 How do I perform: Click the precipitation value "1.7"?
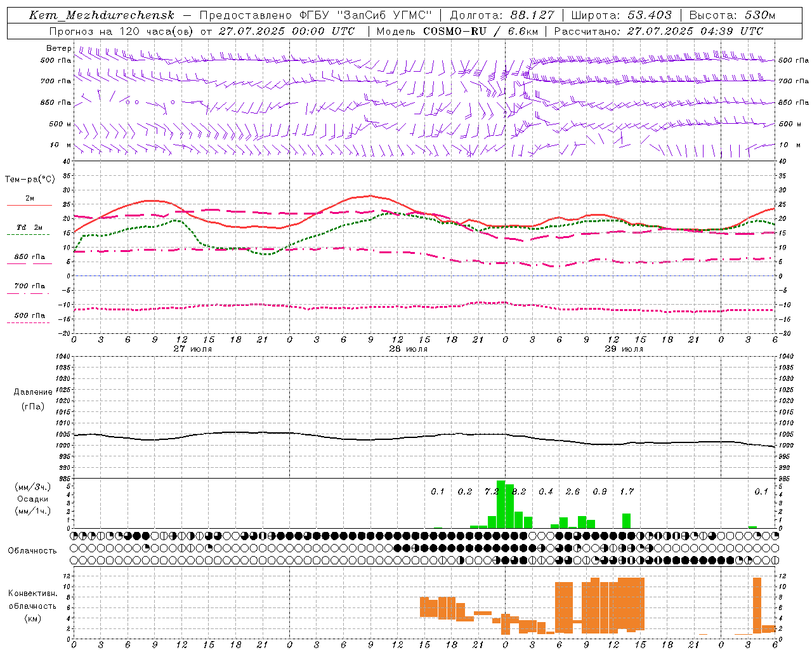click(x=627, y=491)
